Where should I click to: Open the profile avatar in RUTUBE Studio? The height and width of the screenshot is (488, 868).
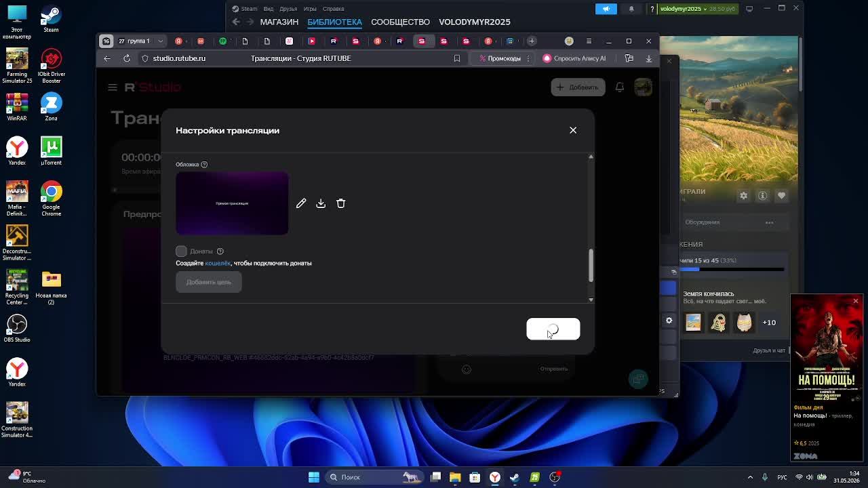pyautogui.click(x=643, y=87)
